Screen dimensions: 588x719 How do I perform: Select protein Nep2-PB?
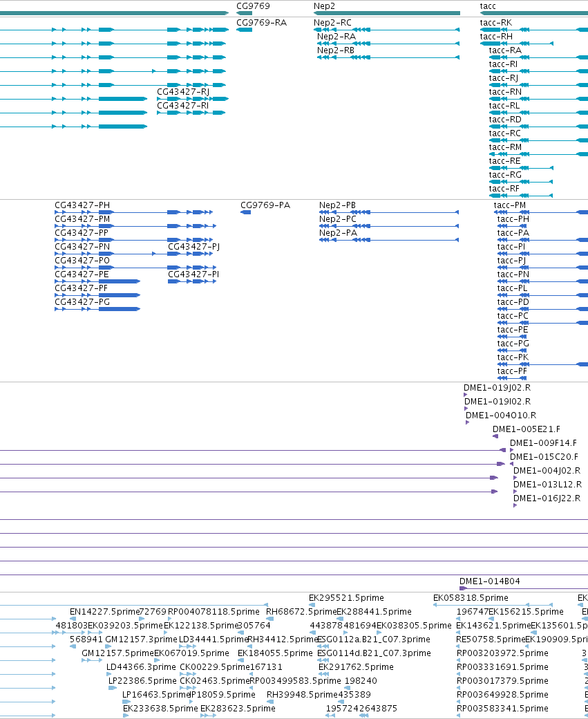[337, 205]
